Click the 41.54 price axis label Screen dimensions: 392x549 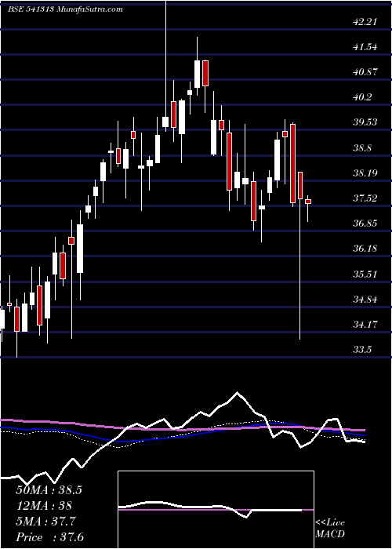coord(365,47)
